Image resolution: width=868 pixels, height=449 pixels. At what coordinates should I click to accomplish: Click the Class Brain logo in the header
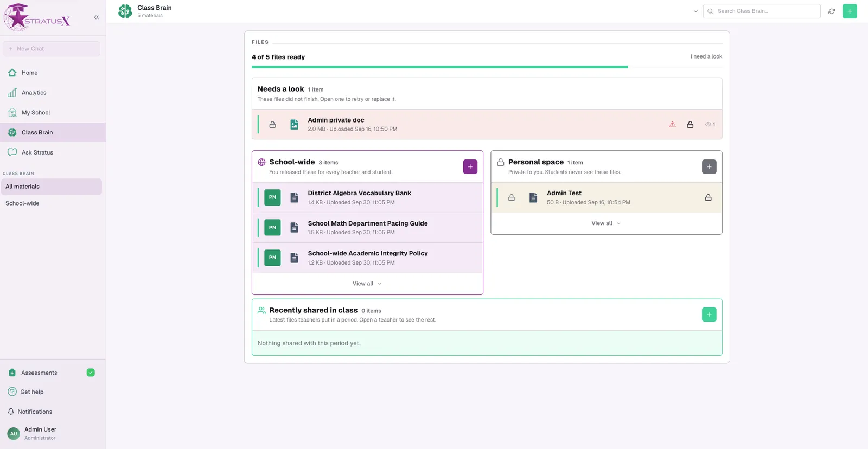point(125,11)
